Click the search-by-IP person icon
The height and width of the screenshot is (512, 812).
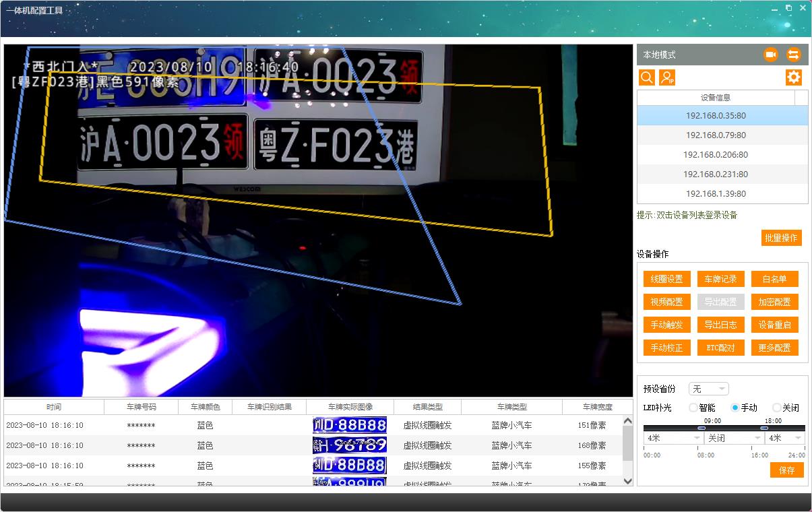pos(667,77)
